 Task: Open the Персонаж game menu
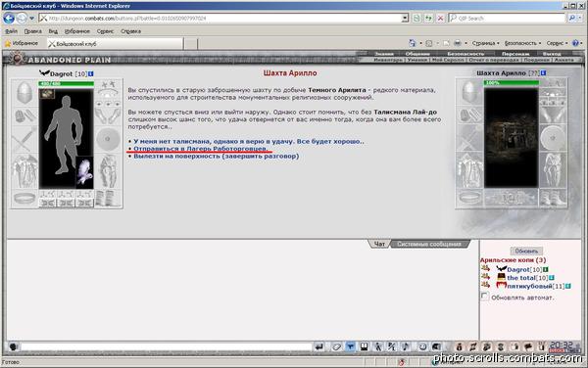[x=515, y=54]
